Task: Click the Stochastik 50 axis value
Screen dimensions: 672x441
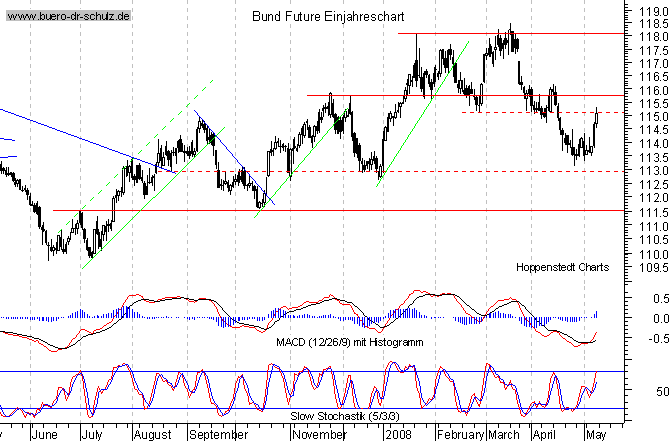Action: point(663,391)
